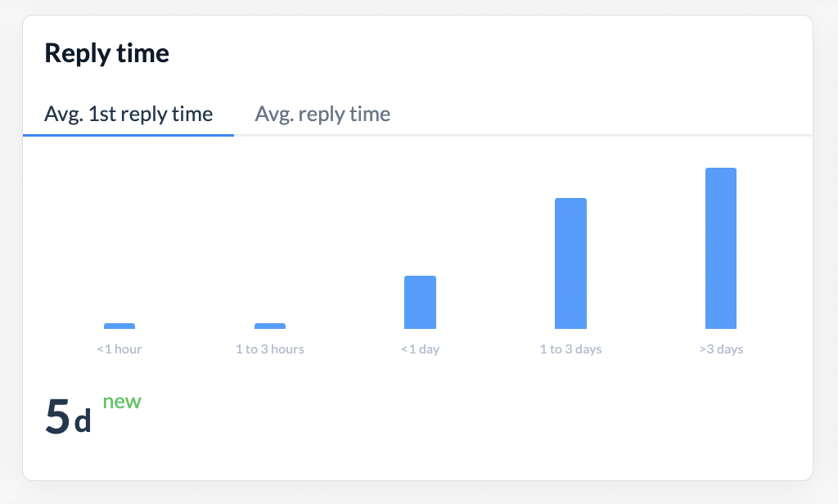Image resolution: width=838 pixels, height=504 pixels.
Task: Click the 1 to 3 hours bar
Action: click(270, 326)
